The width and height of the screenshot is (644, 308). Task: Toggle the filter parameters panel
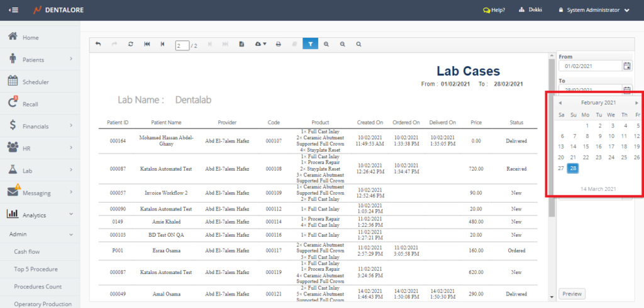(311, 44)
